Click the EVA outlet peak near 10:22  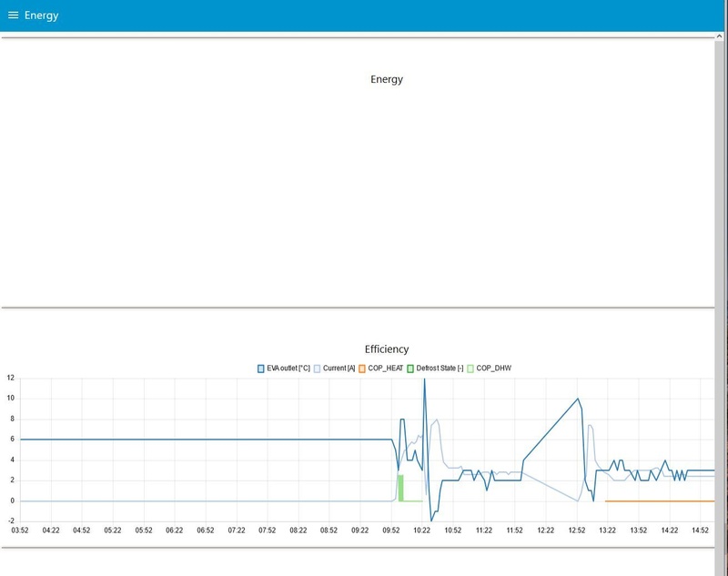point(424,380)
